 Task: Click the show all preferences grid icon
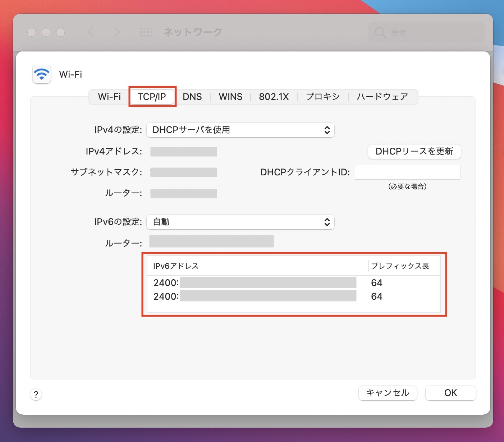[146, 32]
